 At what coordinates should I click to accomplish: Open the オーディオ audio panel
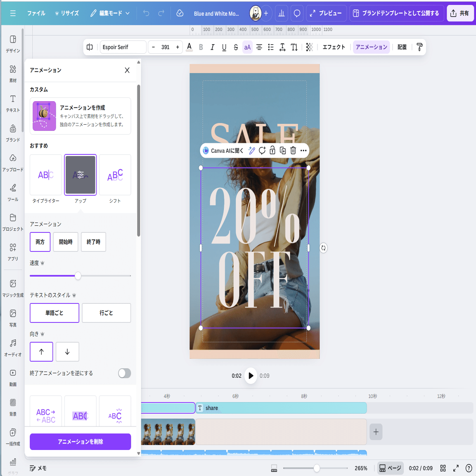point(13,348)
